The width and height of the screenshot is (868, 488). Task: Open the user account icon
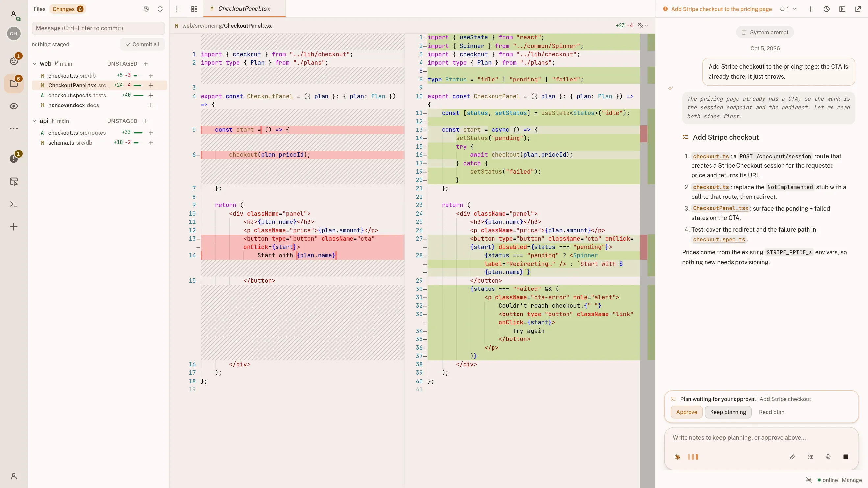pyautogui.click(x=14, y=476)
